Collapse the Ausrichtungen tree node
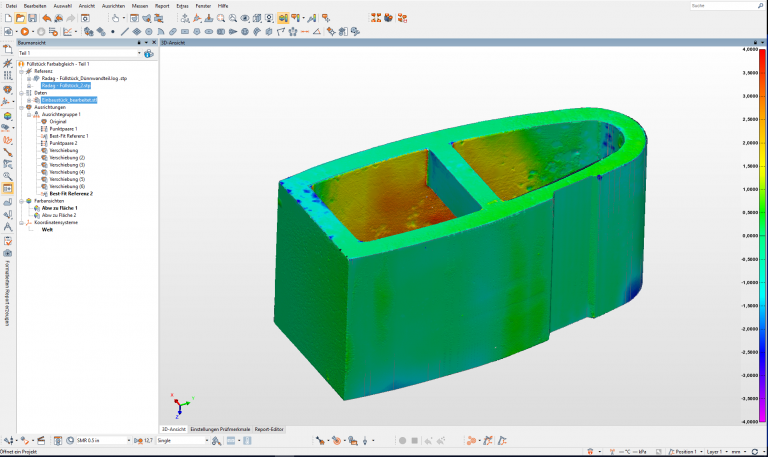768x457 pixels. click(22, 107)
